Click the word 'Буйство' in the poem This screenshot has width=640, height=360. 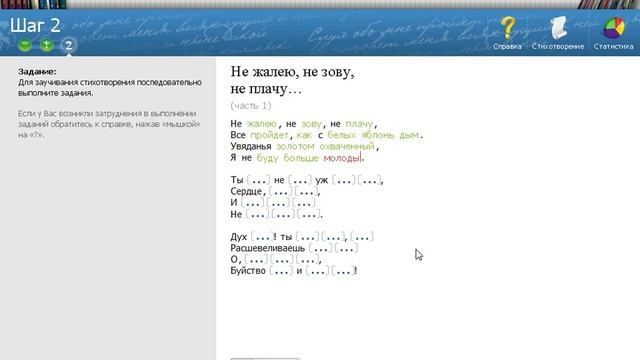point(248,271)
